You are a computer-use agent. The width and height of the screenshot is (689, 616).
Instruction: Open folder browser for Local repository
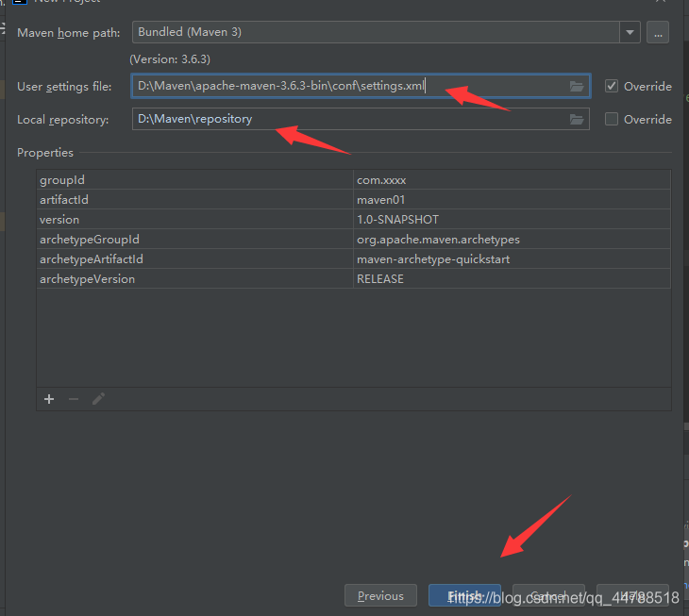577,119
